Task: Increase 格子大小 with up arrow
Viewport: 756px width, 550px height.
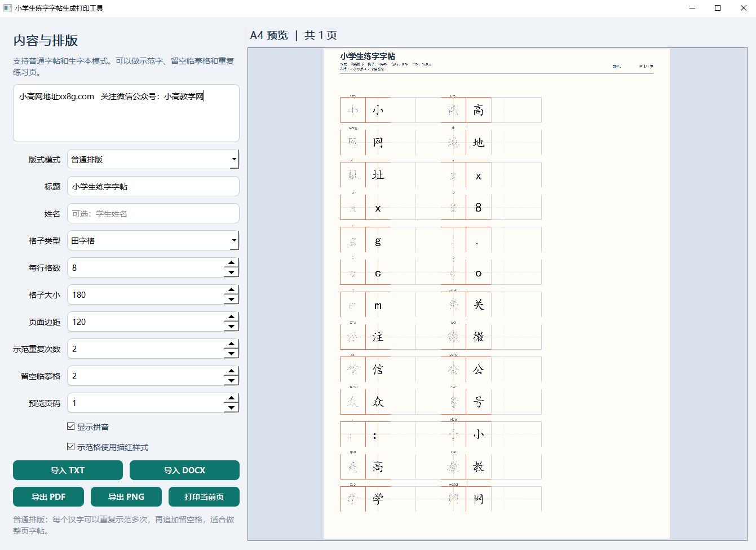Action: coord(231,290)
